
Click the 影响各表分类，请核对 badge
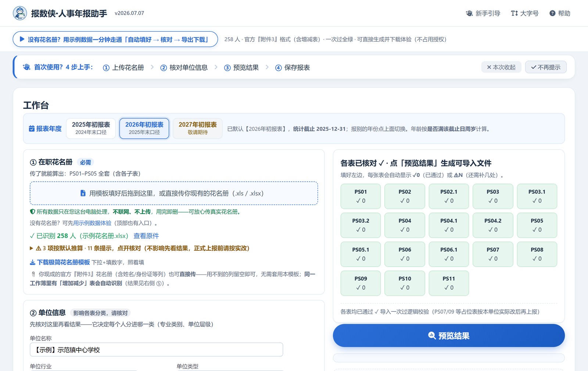point(100,313)
